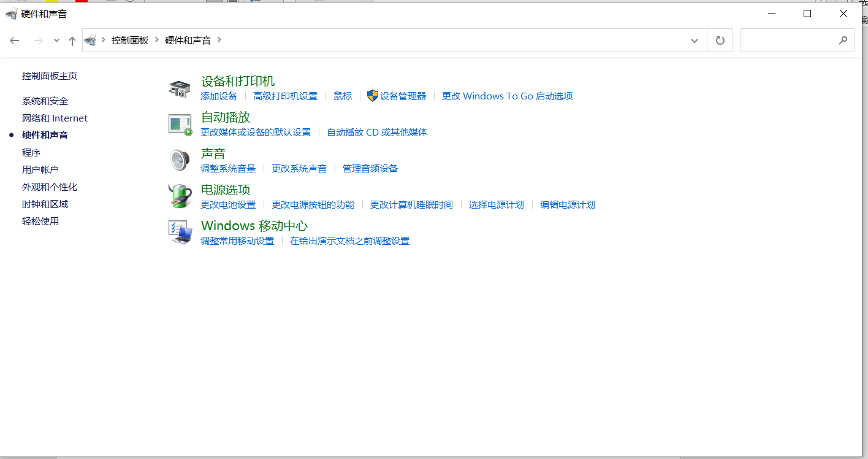Click the 电源选项 battery icon
Screen dimensions: 868x459
(179, 195)
